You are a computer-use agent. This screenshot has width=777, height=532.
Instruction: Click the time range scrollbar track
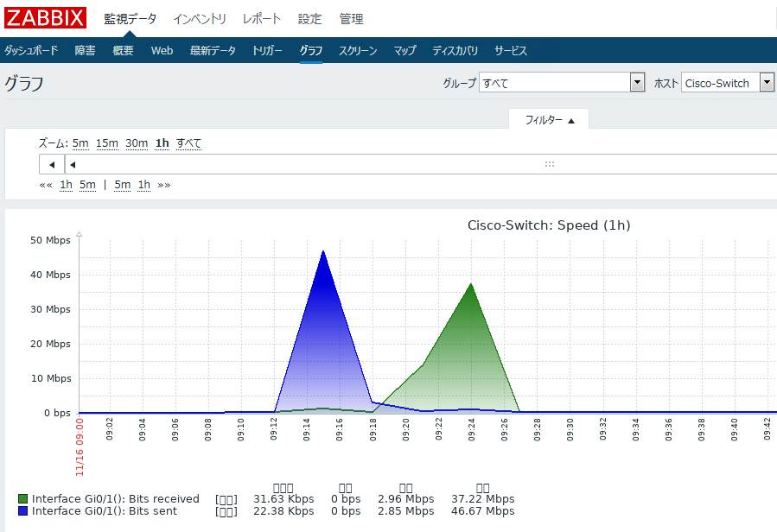(389, 164)
